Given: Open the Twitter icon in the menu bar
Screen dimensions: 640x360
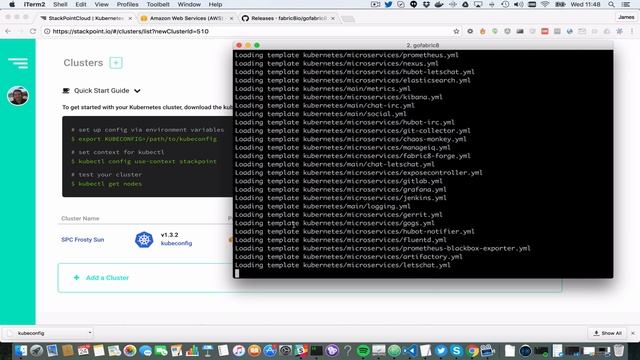Looking at the screenshot, I should (x=388, y=4).
